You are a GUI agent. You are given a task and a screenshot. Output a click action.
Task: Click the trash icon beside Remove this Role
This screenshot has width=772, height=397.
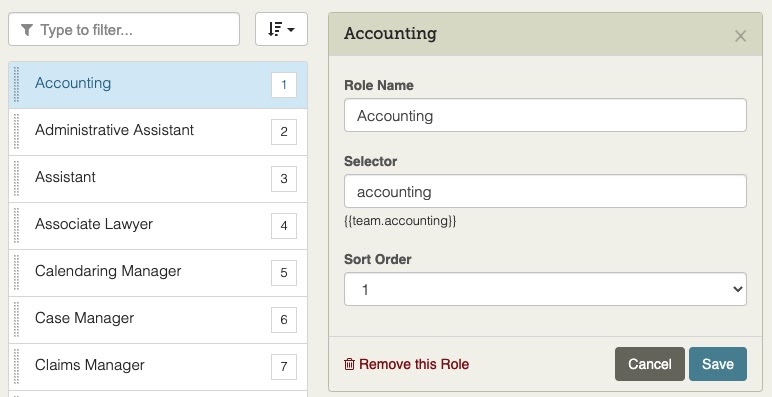349,364
